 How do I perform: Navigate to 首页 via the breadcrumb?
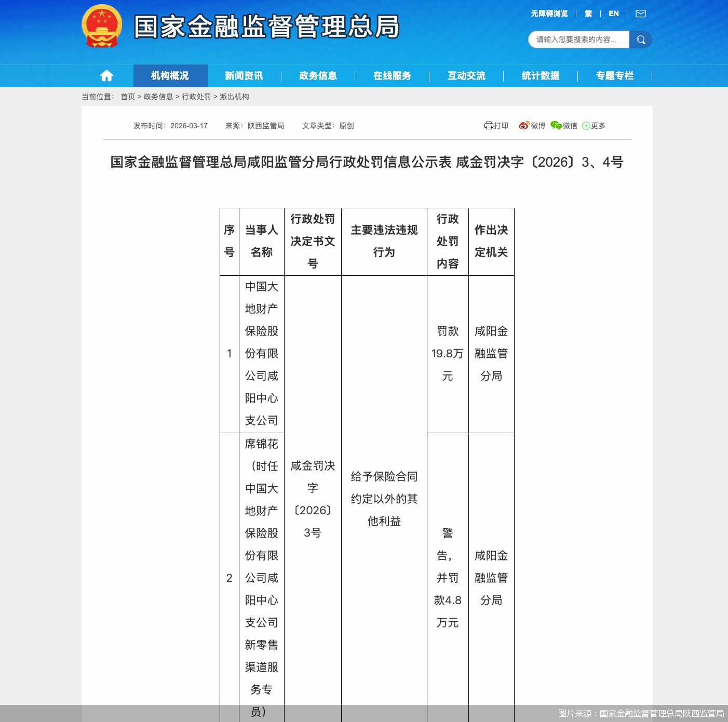pos(128,97)
